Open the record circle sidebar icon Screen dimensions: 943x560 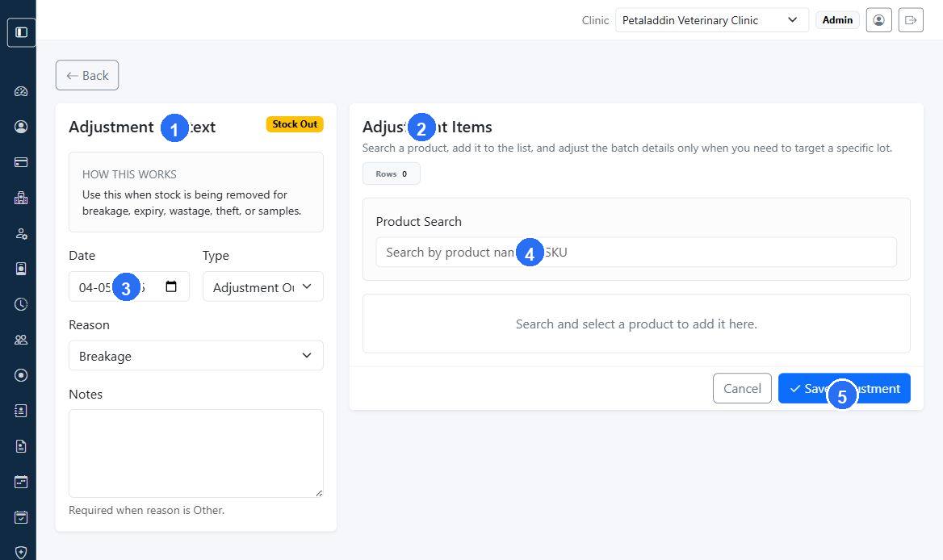point(21,375)
